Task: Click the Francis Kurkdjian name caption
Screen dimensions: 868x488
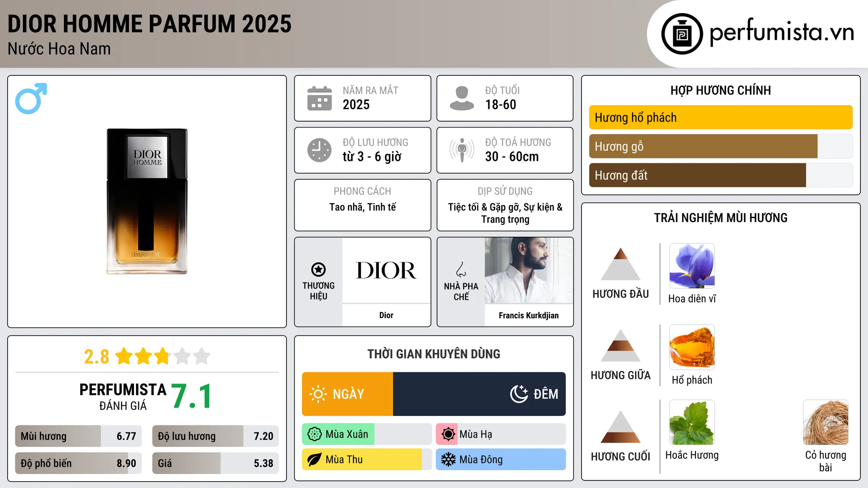Action: pyautogui.click(x=529, y=316)
